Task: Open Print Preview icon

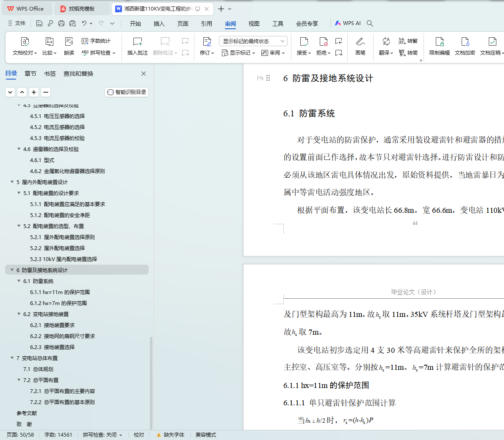Action: pos(73,23)
